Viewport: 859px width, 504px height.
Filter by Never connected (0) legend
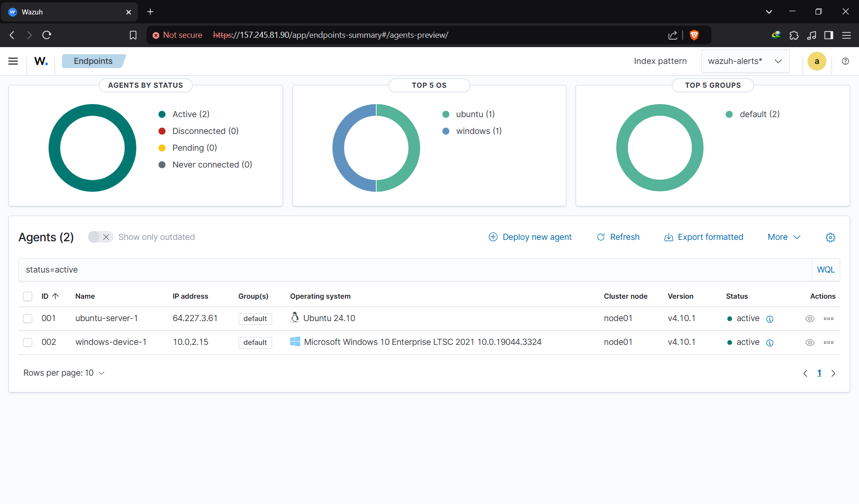point(205,165)
